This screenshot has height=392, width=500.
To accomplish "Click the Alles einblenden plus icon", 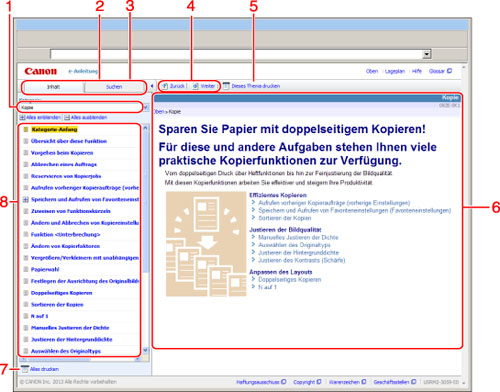I will 22,117.
